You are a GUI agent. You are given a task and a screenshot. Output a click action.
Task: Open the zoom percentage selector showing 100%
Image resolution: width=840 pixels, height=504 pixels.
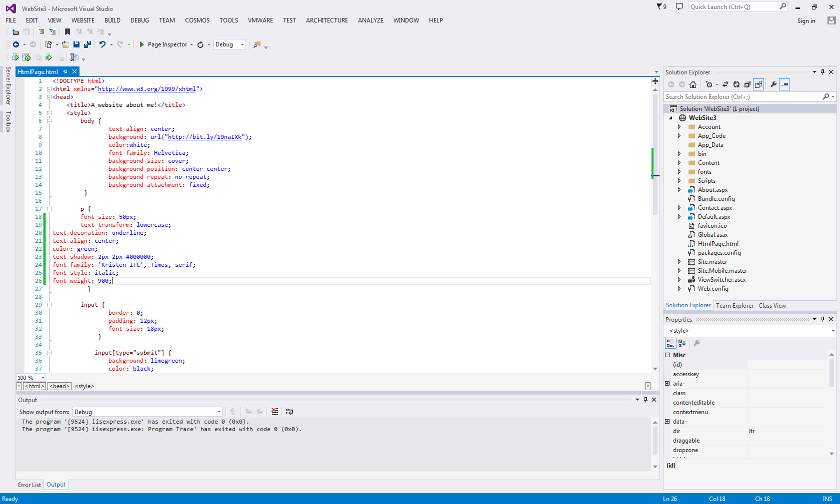31,378
